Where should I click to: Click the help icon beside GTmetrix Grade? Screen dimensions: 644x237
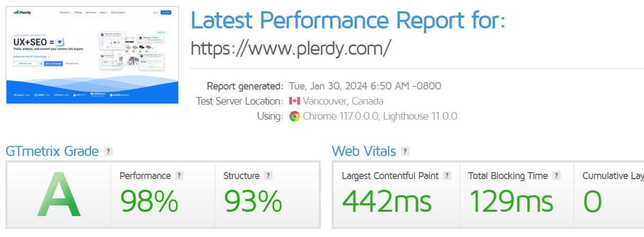point(108,152)
